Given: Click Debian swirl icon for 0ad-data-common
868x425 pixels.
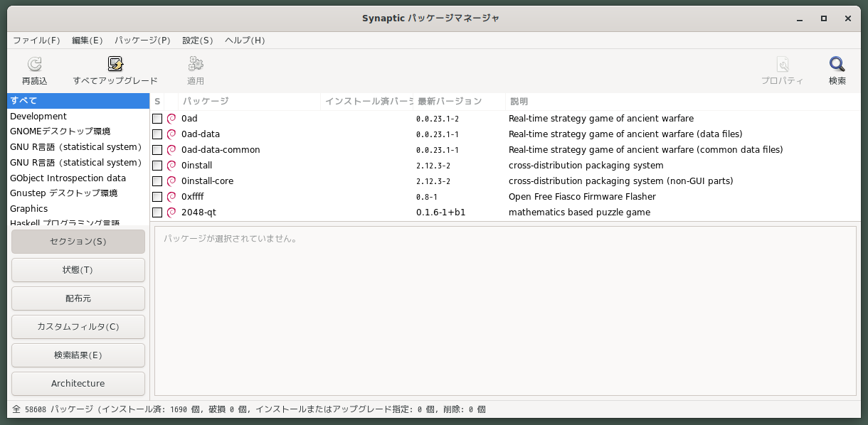Looking at the screenshot, I should (171, 150).
